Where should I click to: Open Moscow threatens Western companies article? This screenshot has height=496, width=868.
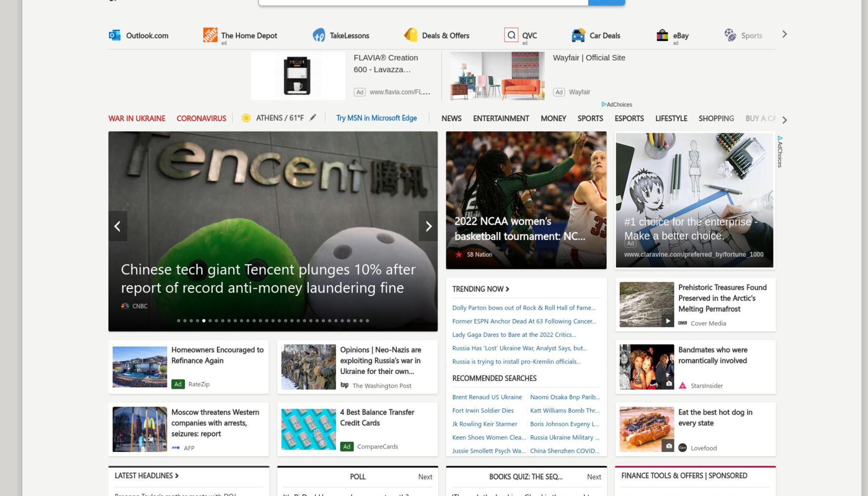pos(189,430)
